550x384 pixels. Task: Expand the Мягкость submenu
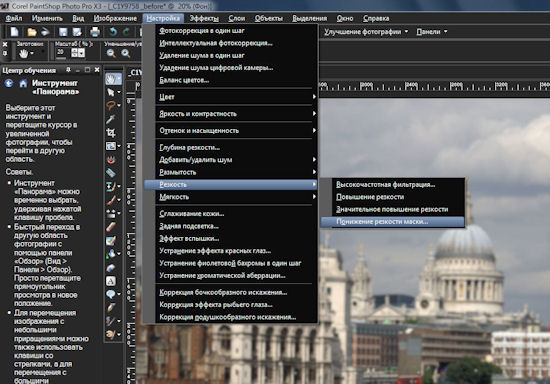tap(237, 197)
